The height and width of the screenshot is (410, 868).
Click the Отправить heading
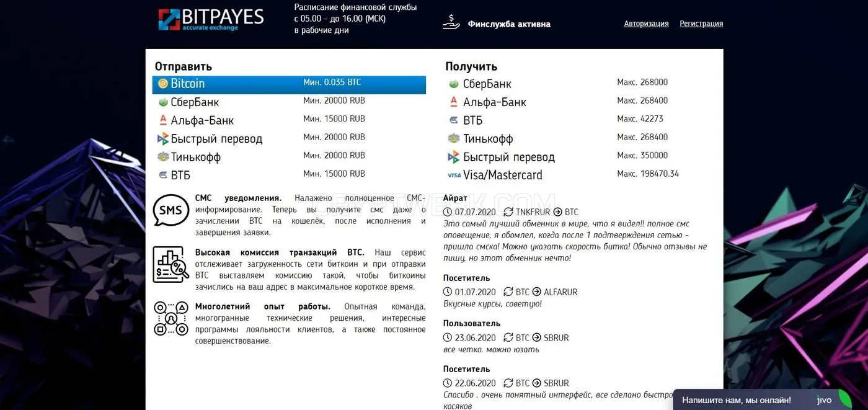[184, 66]
